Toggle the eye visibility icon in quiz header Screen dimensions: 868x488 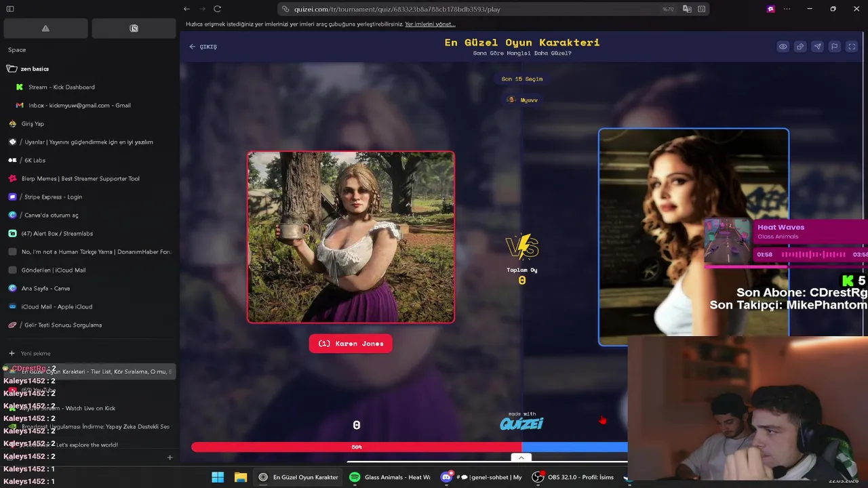point(783,47)
